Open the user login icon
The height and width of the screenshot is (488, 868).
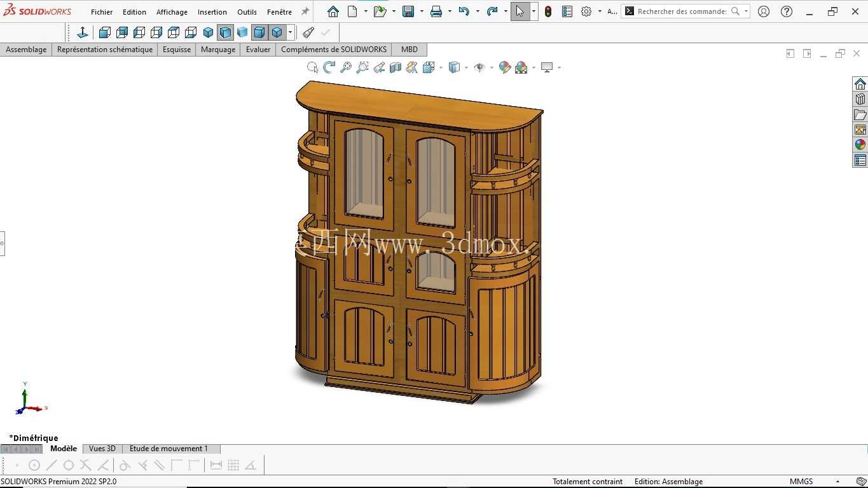(x=764, y=11)
